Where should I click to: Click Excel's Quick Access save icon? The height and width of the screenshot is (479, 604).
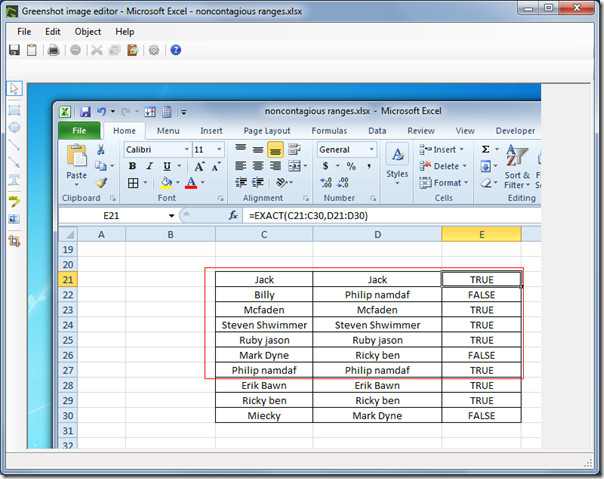click(x=85, y=112)
